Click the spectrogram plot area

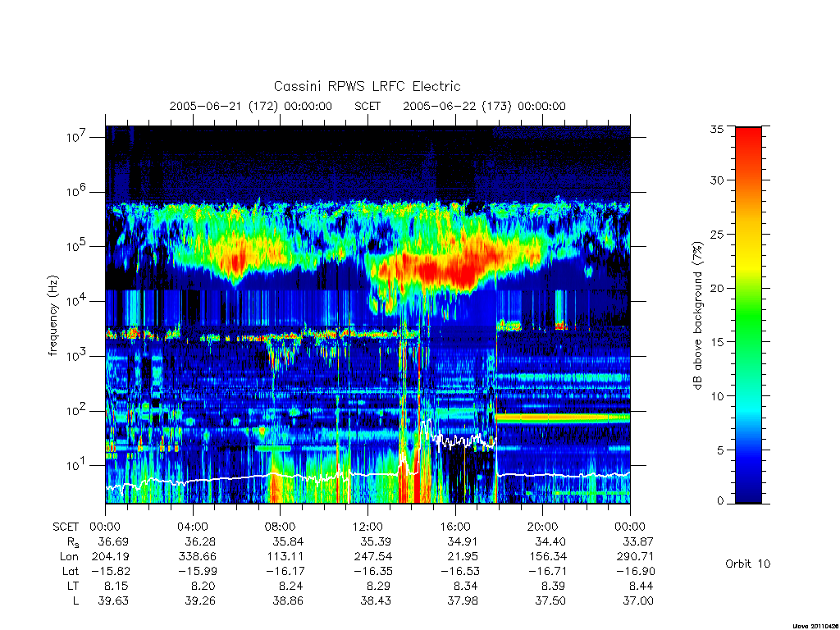(x=367, y=314)
